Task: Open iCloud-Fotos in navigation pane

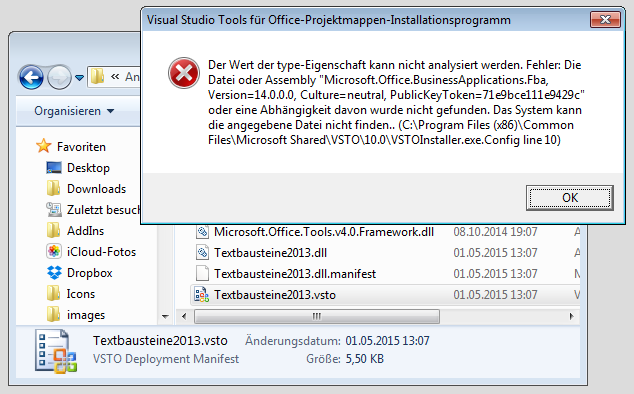Action: 101,252
